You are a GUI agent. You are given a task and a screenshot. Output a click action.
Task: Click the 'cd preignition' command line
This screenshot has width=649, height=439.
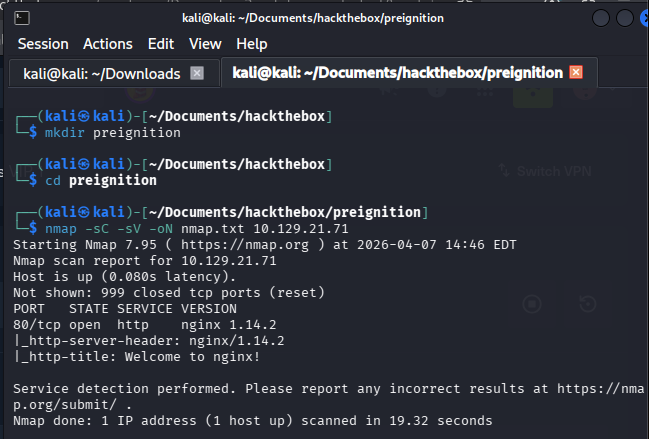pyautogui.click(x=101, y=180)
